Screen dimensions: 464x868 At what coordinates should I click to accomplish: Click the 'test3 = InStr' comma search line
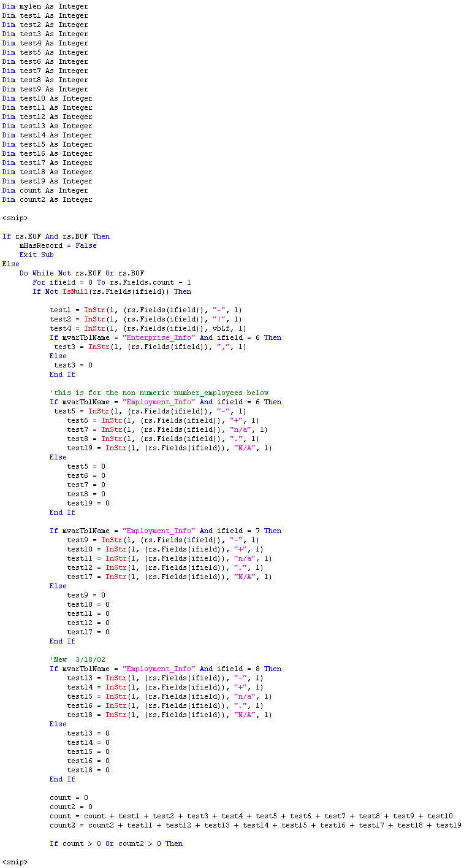pos(150,347)
